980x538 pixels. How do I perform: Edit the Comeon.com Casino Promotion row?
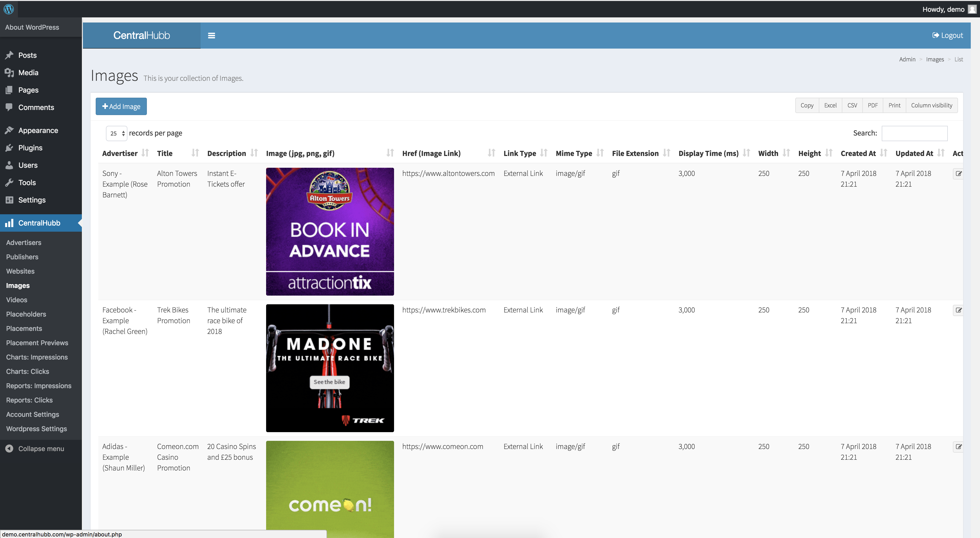958,447
